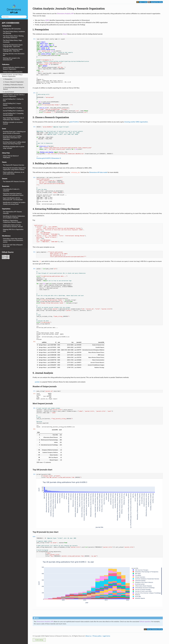Click the Search docs field
The height and width of the screenshot is (644, 169).
pos(14,17)
